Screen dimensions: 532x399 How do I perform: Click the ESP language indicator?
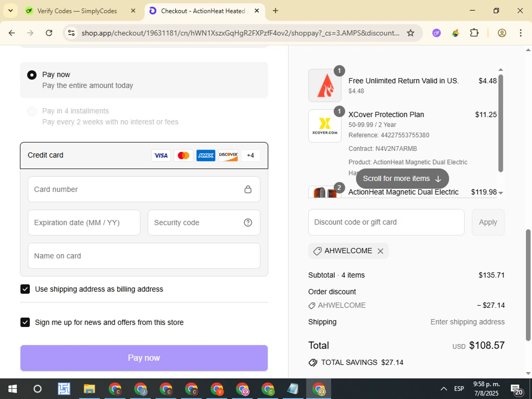pyautogui.click(x=459, y=389)
